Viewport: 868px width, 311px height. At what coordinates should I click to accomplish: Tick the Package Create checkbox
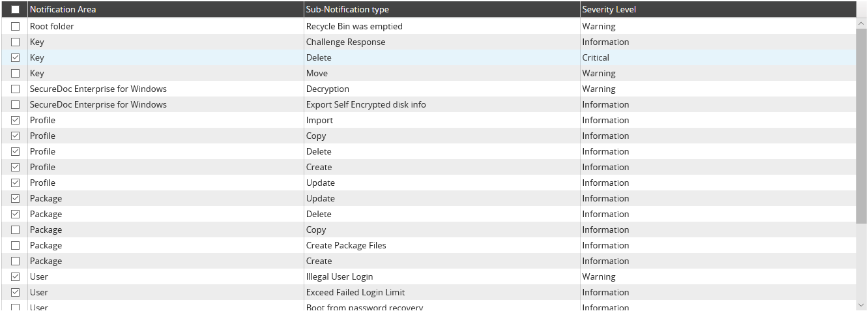pos(16,261)
